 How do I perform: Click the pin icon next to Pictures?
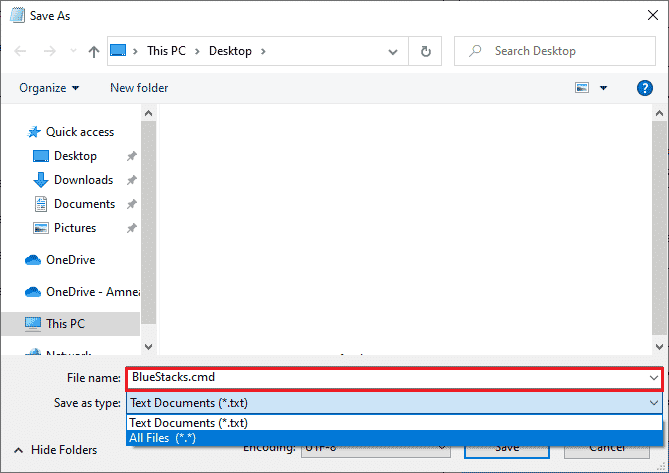[x=131, y=228]
